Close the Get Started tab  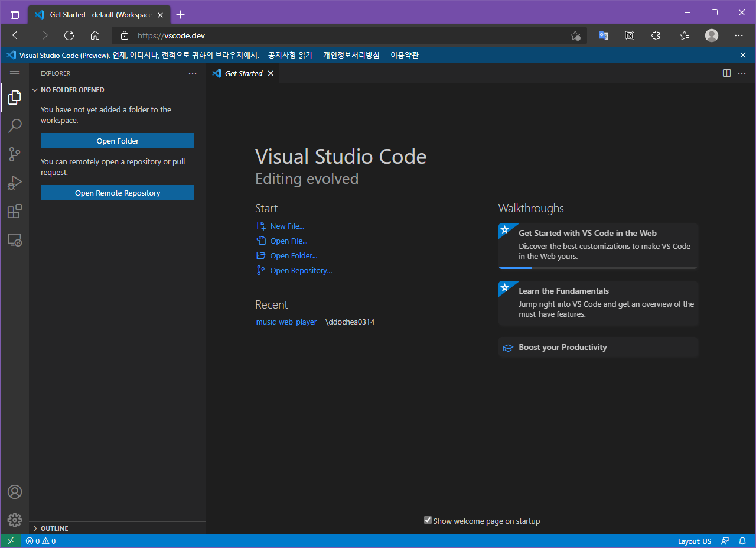tap(271, 73)
